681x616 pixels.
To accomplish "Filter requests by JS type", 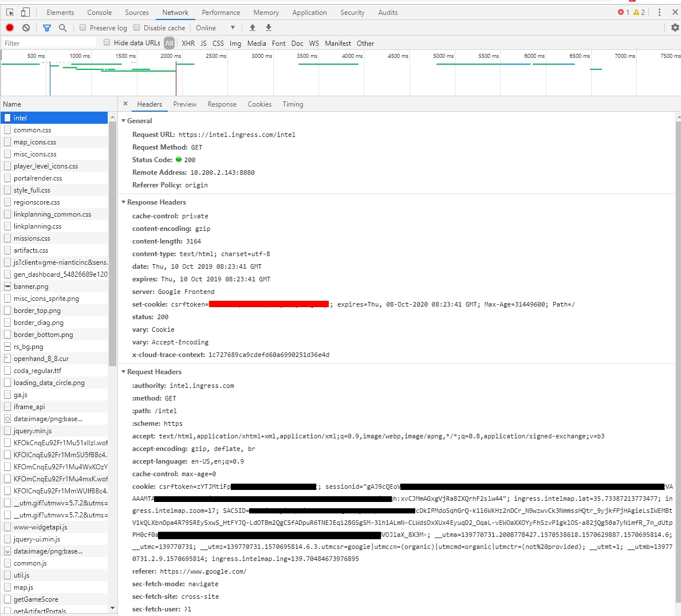I will click(x=203, y=44).
